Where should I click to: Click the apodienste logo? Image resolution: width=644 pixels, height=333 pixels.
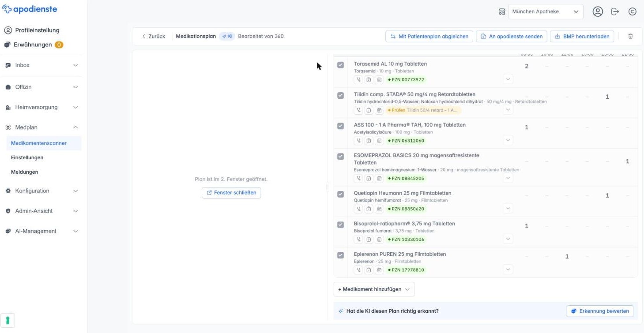(x=30, y=9)
